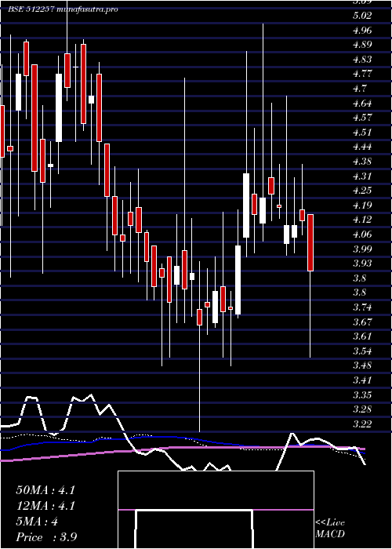Screen dimensions: 392x549
Task: Select the 3.74 price label
Action: tap(362, 307)
